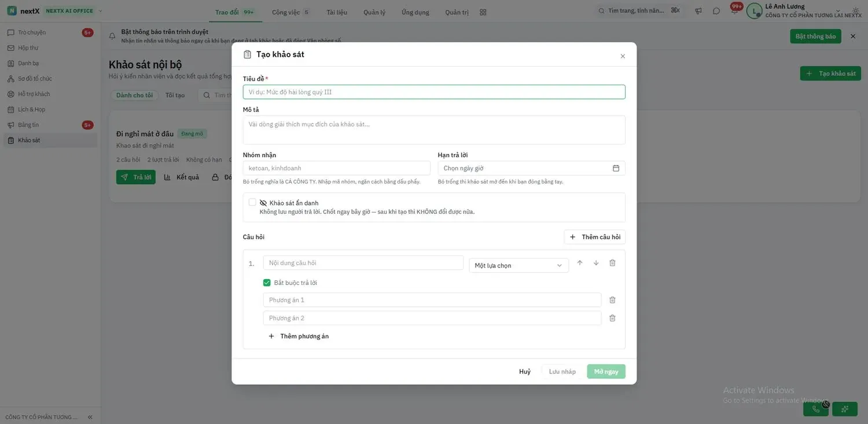Image resolution: width=868 pixels, height=424 pixels.
Task: Open notifications bell with 99+ badge
Action: (734, 10)
